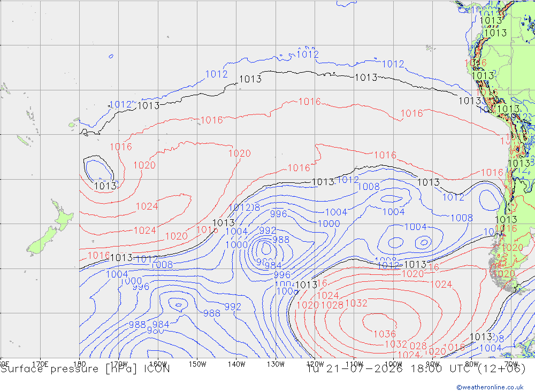Click the 1020 red label near 140W
The height and width of the screenshot is (392, 535).
(240, 153)
